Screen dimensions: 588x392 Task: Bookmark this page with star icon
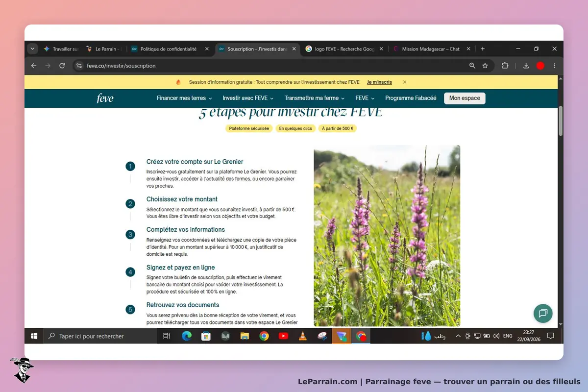(485, 66)
